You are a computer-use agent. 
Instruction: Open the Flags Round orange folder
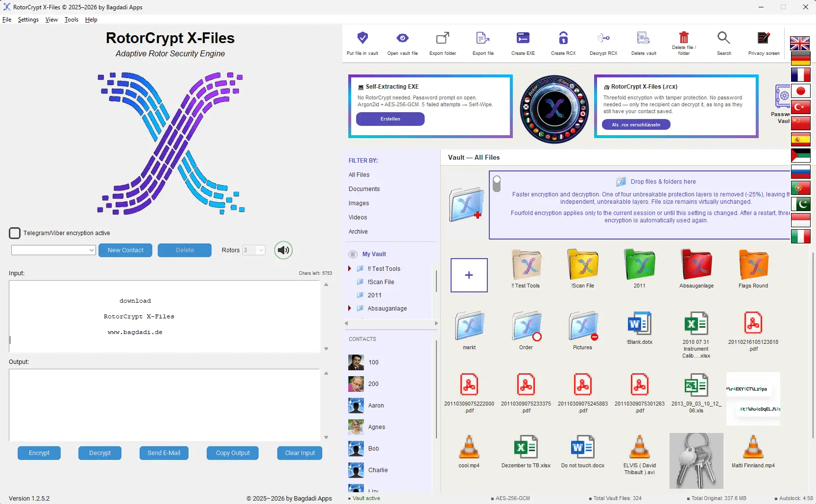[753, 264]
